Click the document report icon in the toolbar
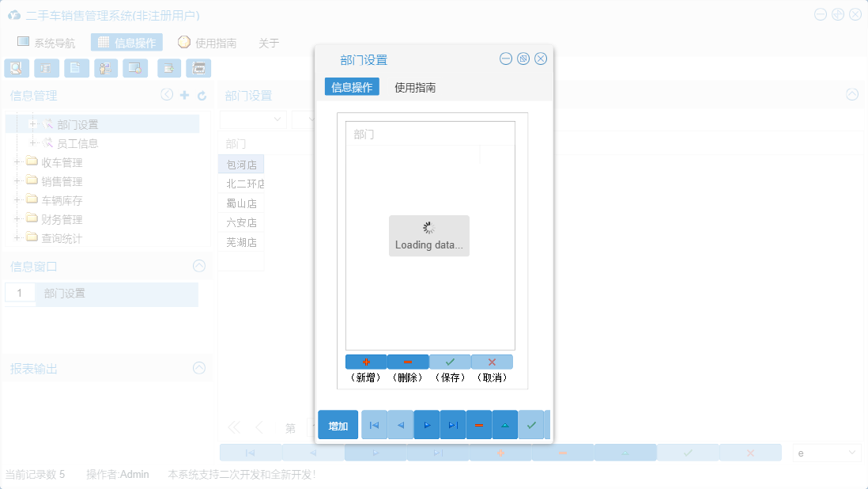The height and width of the screenshot is (489, 868). click(x=76, y=68)
